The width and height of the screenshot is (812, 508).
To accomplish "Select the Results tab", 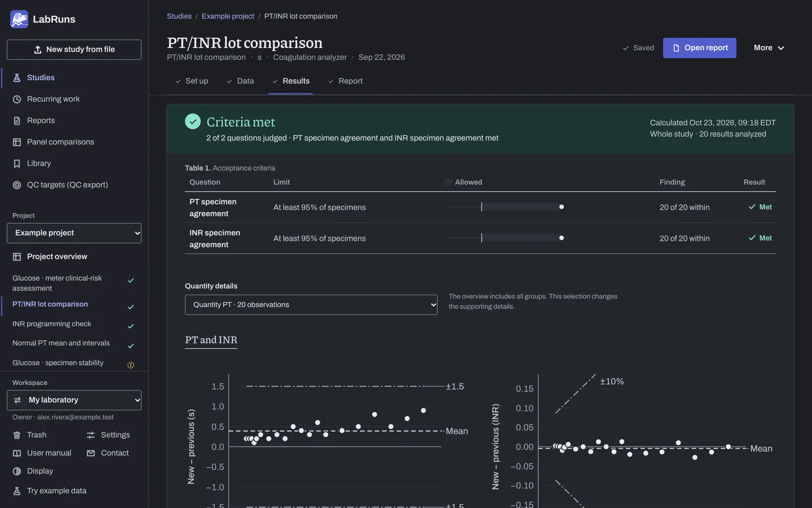I will tap(290, 81).
